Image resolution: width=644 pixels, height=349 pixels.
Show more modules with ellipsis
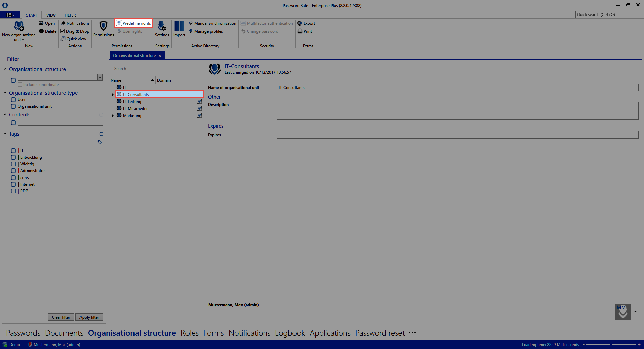pyautogui.click(x=412, y=333)
